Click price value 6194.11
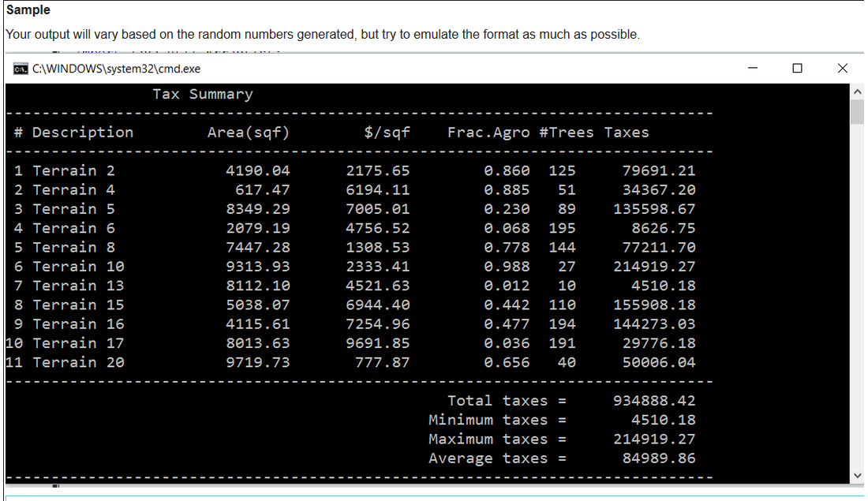The image size is (868, 501). coord(377,190)
